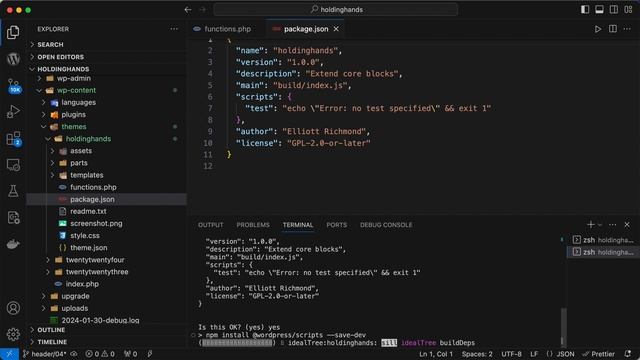
Task: Expand the OUTLINE section
Action: pyautogui.click(x=106, y=330)
